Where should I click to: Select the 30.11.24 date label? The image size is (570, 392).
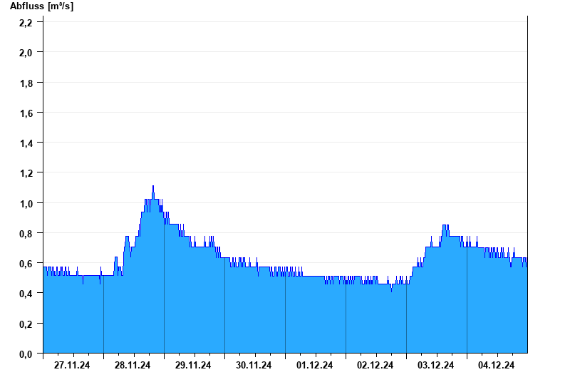click(x=254, y=366)
